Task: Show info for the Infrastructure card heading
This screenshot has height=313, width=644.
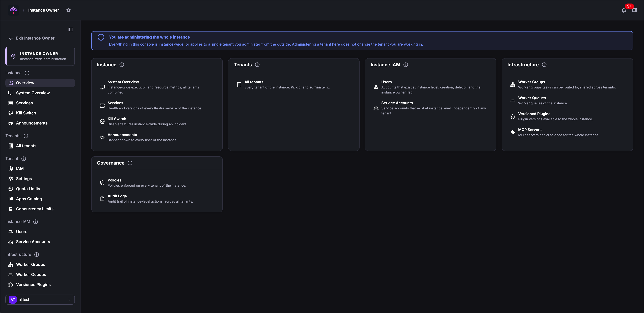Action: click(x=544, y=65)
